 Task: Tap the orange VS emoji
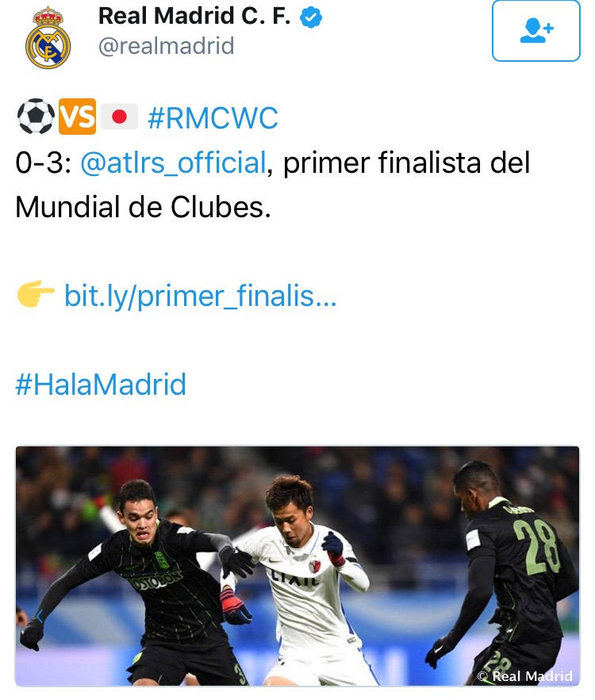[x=77, y=116]
